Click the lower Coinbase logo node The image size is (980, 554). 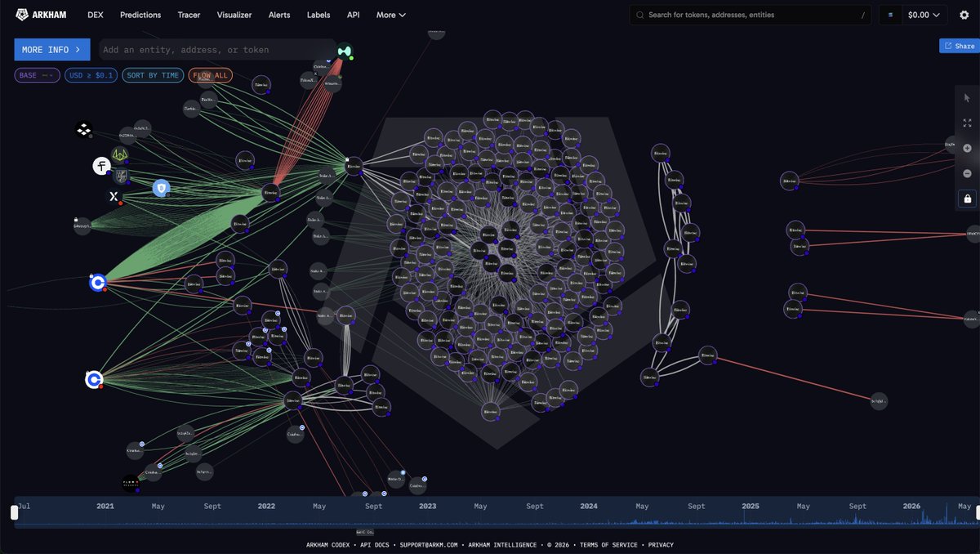pyautogui.click(x=94, y=380)
